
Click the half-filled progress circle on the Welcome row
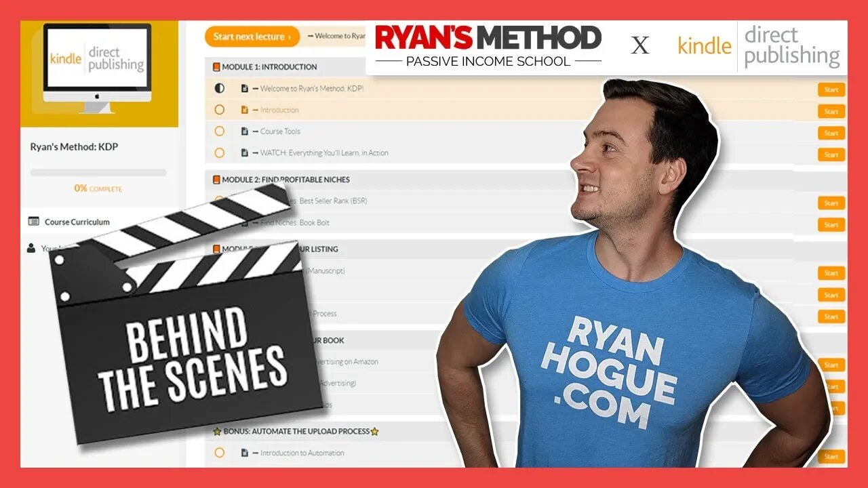(219, 88)
